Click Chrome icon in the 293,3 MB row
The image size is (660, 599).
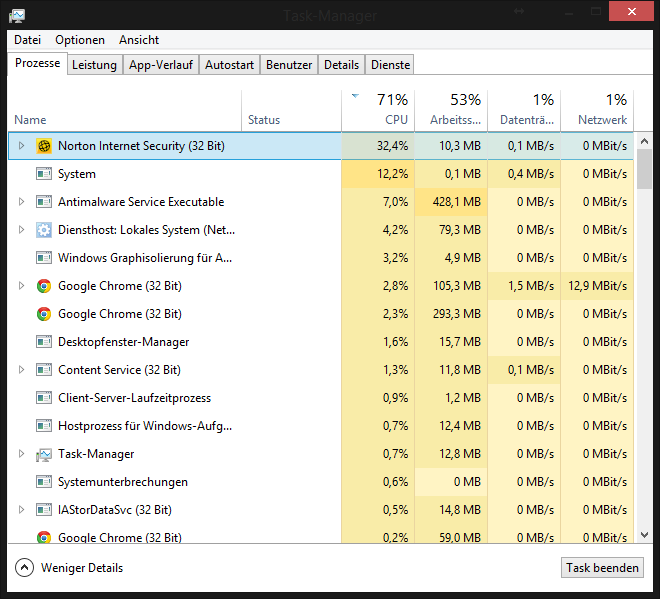(x=44, y=314)
